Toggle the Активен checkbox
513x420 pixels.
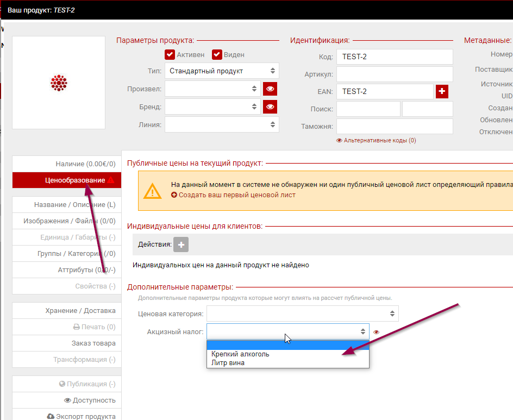tap(170, 55)
